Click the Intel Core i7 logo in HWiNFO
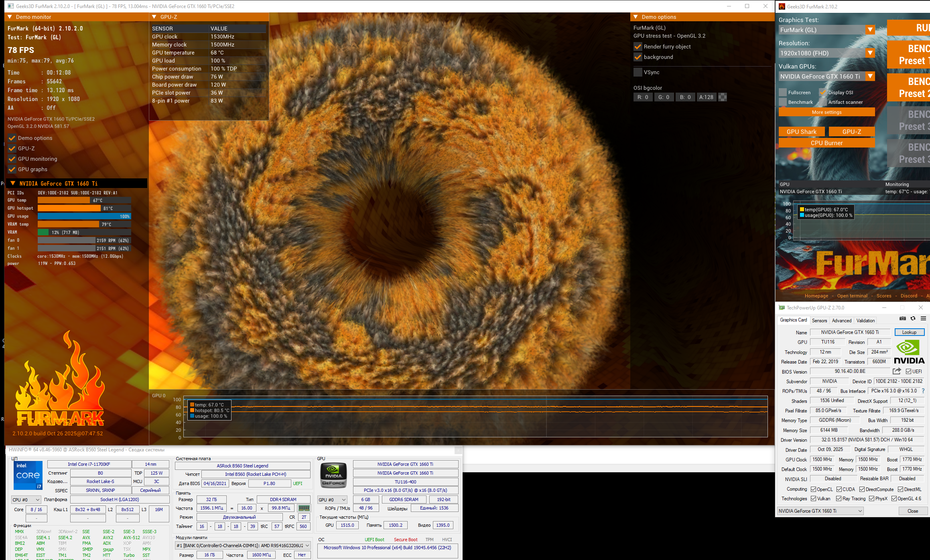Image resolution: width=930 pixels, height=560 pixels. click(x=28, y=475)
